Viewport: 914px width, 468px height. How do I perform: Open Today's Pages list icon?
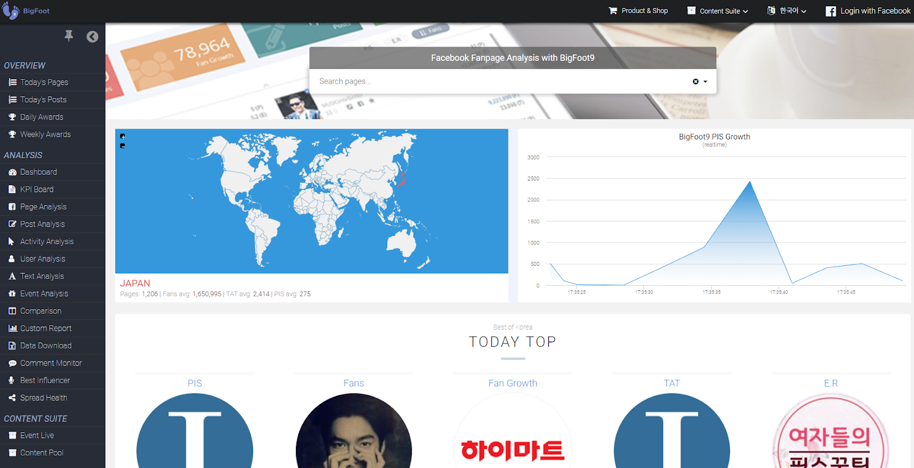point(12,82)
